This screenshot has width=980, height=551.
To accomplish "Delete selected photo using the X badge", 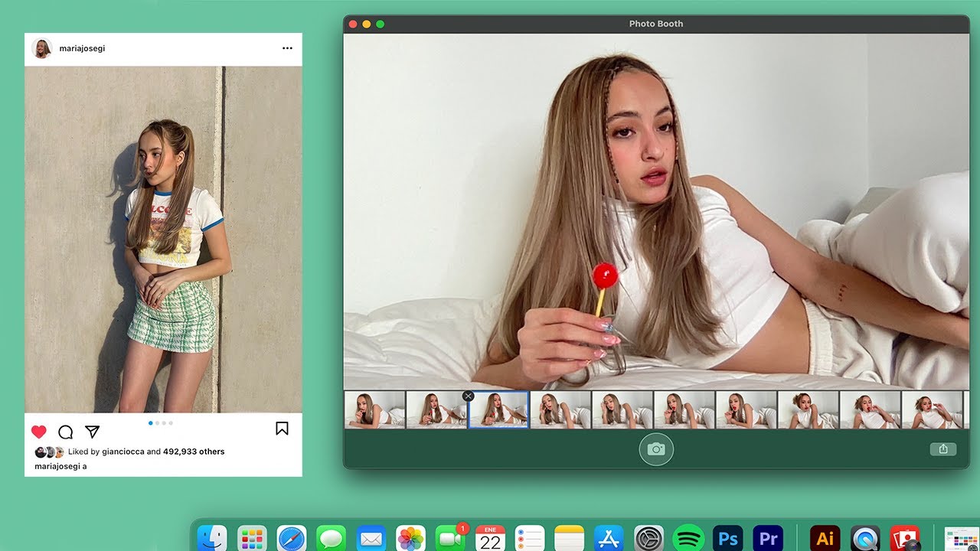I will 468,396.
